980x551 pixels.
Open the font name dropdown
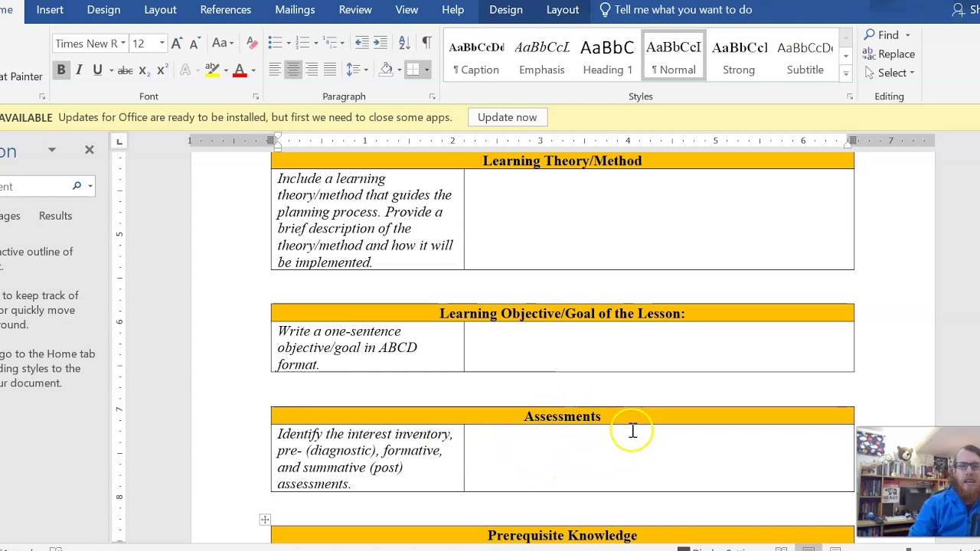tap(122, 44)
